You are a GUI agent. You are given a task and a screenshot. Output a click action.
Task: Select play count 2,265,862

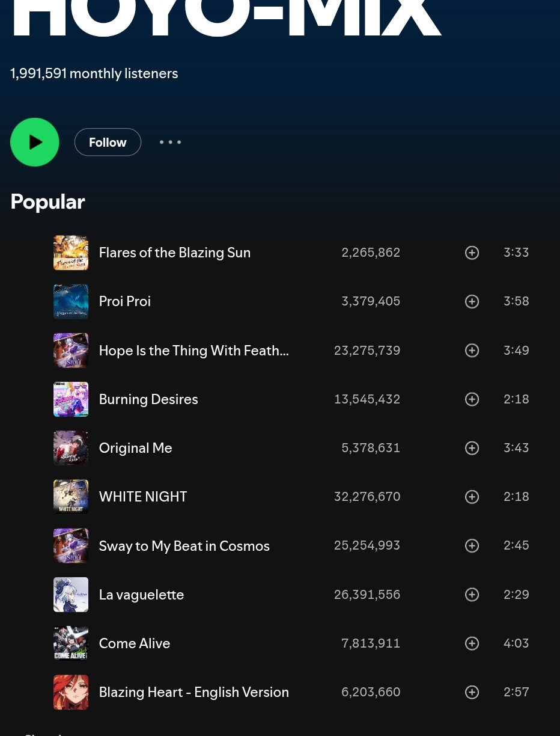pos(371,253)
